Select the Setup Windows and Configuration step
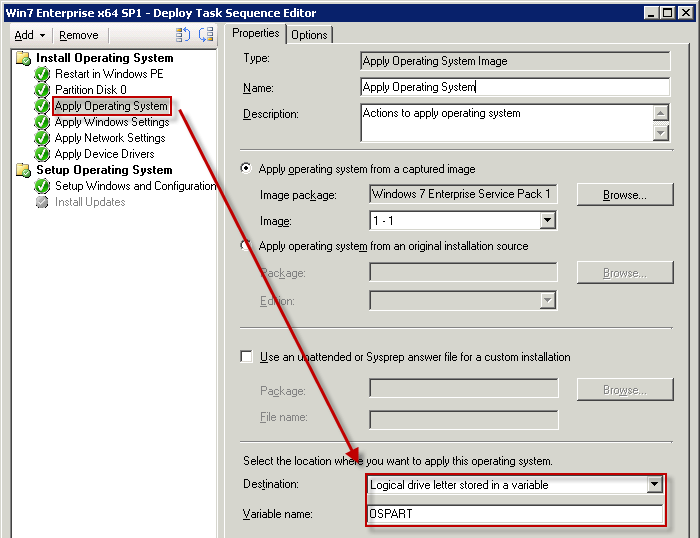700x538 pixels. [136, 186]
